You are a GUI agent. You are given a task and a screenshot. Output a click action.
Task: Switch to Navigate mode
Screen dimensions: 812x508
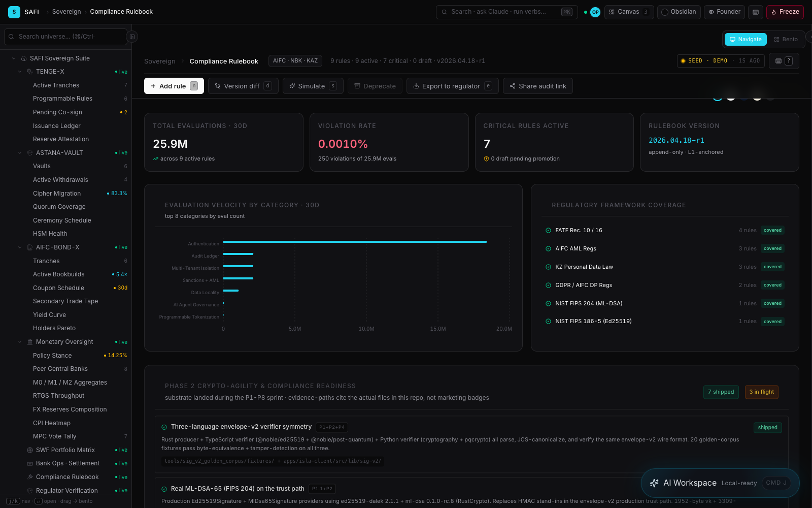(x=746, y=39)
